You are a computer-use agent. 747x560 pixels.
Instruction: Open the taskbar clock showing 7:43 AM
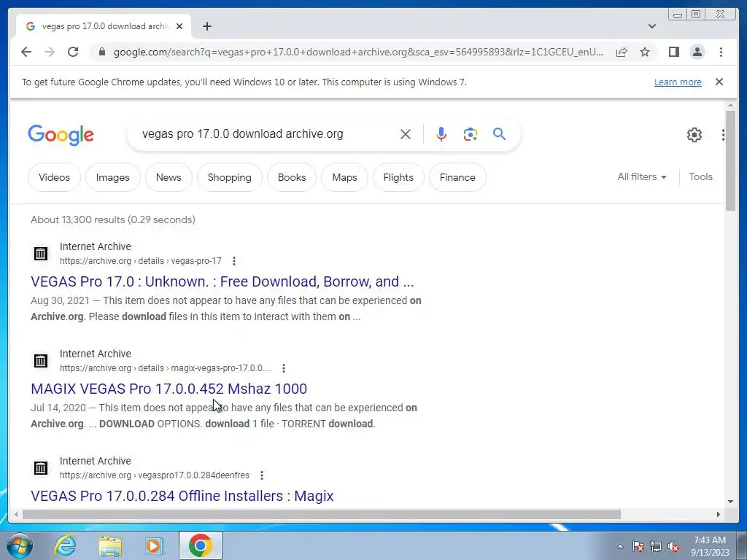[x=710, y=546]
